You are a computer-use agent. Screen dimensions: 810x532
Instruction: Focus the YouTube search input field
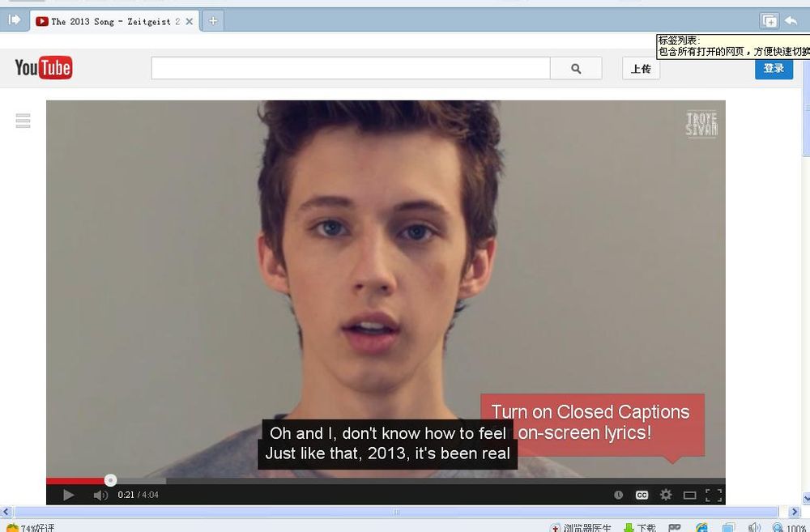(x=351, y=68)
